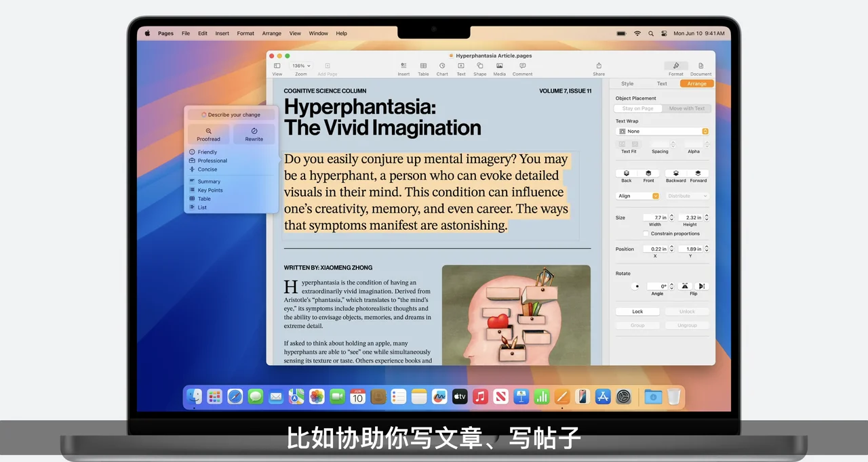The image size is (868, 462).
Task: Enable Constrain proportions checkbox
Action: 646,233
